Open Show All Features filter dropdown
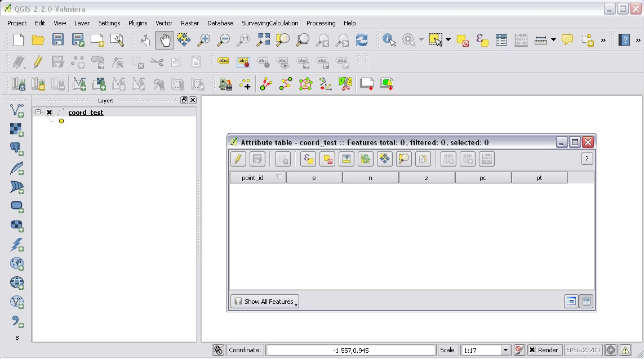Image resolution: width=644 pixels, height=359 pixels. click(265, 302)
